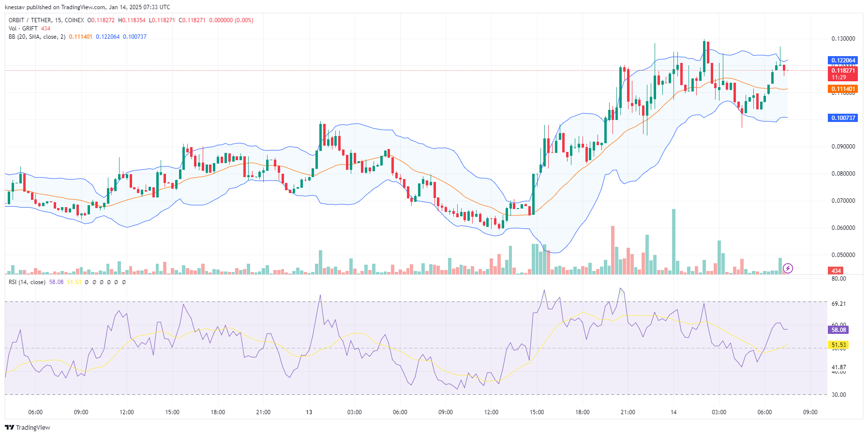The width and height of the screenshot is (868, 436).
Task: Click the 80.00 RSI axis label
Action: 838,279
